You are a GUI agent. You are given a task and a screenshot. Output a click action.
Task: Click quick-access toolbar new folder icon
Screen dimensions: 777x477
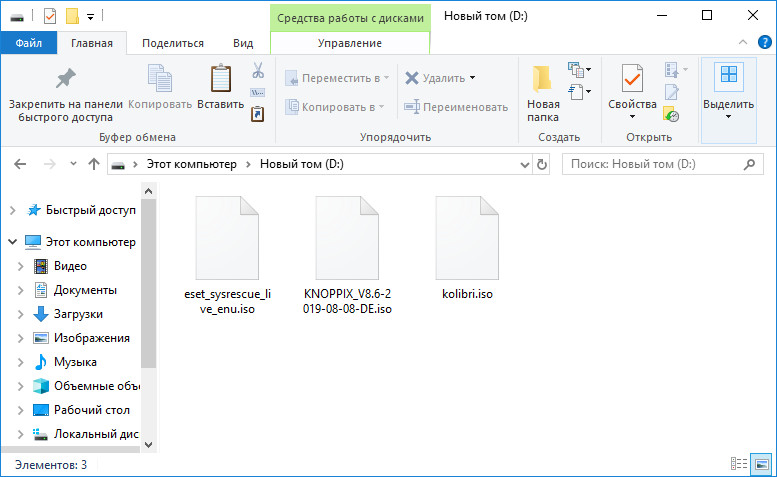(x=72, y=16)
